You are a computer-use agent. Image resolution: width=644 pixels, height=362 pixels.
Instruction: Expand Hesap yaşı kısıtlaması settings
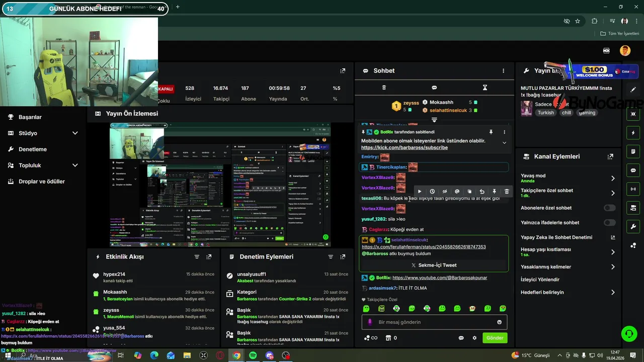click(613, 252)
